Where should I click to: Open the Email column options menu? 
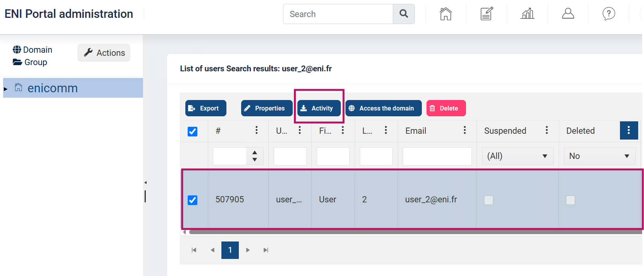click(464, 130)
